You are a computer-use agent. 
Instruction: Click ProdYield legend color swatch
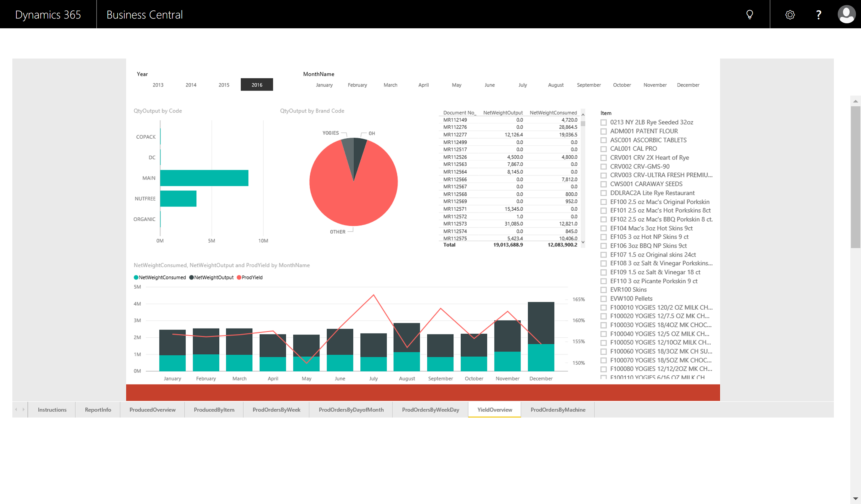pos(239,278)
